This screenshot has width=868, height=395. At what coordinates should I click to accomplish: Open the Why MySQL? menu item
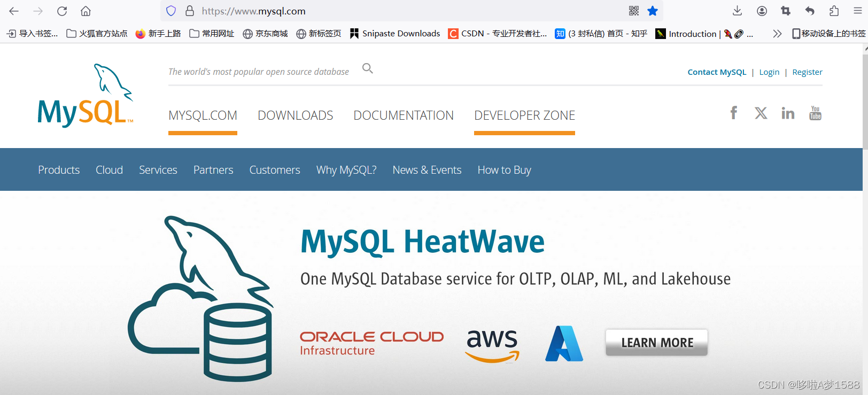pos(346,170)
